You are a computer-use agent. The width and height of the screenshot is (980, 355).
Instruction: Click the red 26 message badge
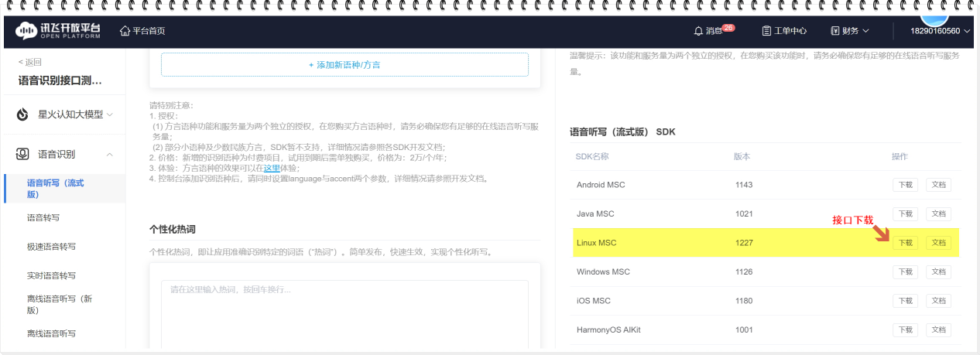coord(728,28)
